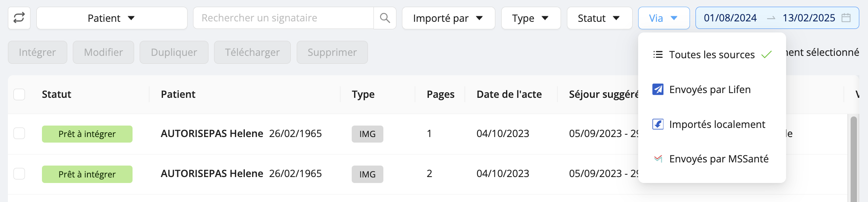This screenshot has height=202, width=868.
Task: Click the Modifier button
Action: [103, 52]
